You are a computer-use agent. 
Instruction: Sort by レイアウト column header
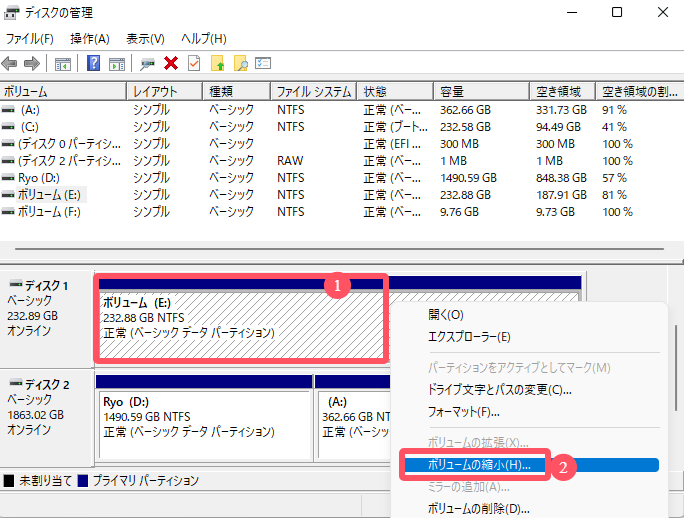point(164,92)
